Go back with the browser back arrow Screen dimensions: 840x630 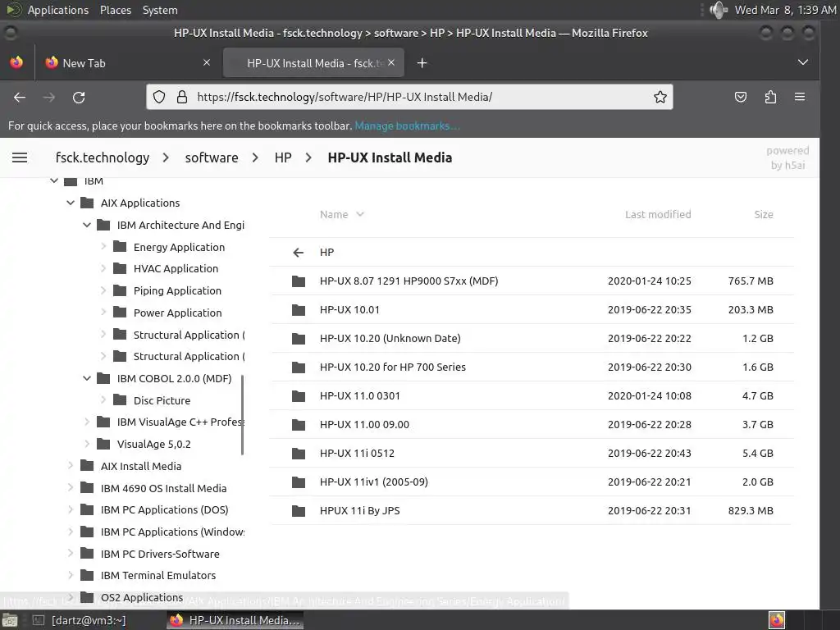[x=20, y=97]
